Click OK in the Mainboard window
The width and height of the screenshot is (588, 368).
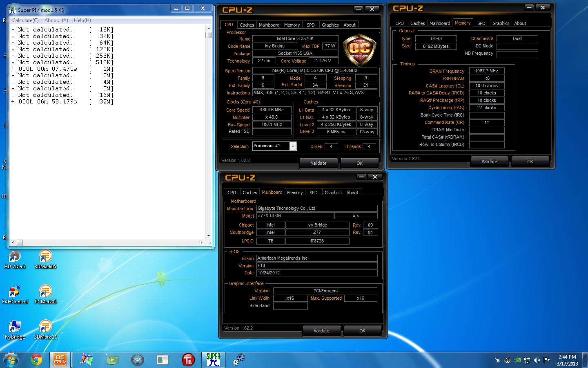362,331
